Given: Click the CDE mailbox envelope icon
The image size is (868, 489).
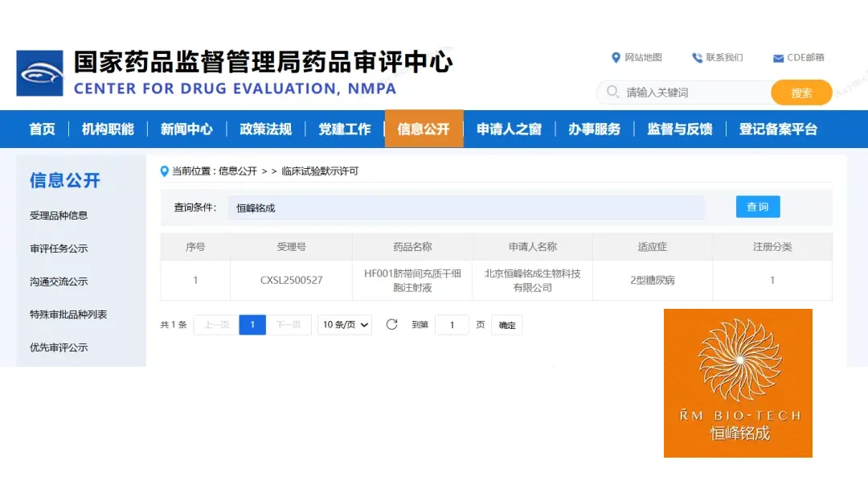Looking at the screenshot, I should click(778, 58).
